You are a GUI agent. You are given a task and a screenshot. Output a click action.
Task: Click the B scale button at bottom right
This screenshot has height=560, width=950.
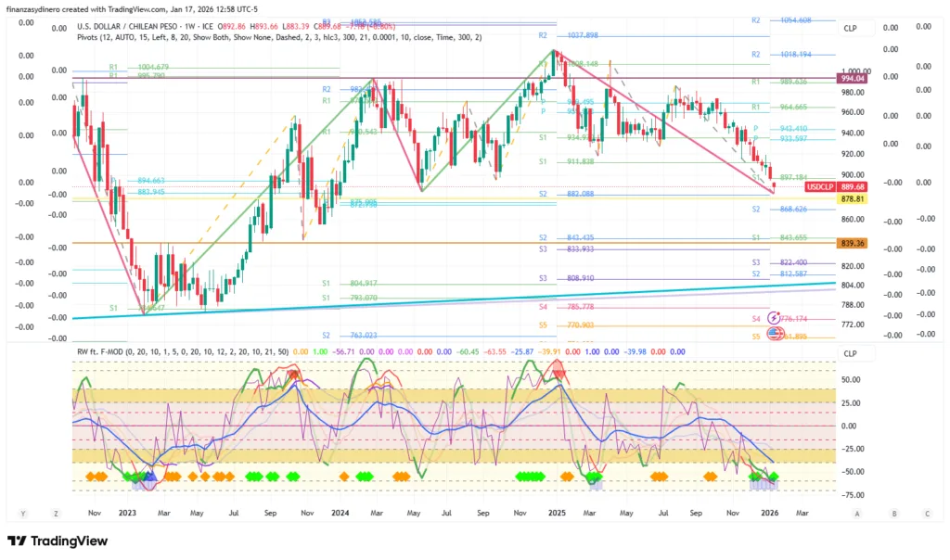click(892, 513)
